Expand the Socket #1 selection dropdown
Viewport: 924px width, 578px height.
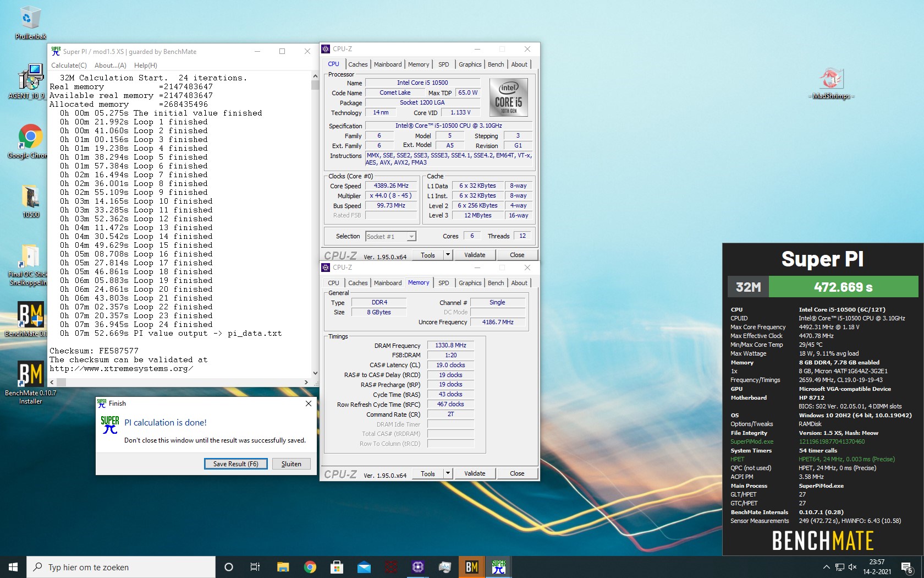[x=411, y=237]
